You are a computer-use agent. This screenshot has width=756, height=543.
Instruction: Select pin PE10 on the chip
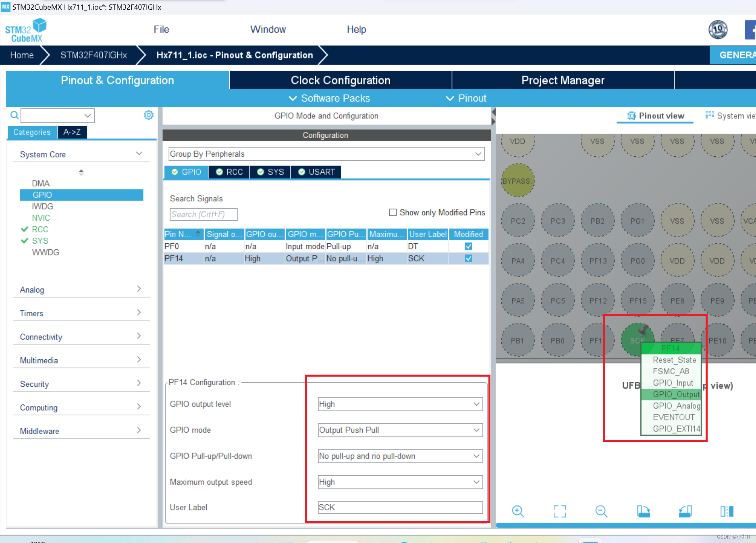(718, 340)
